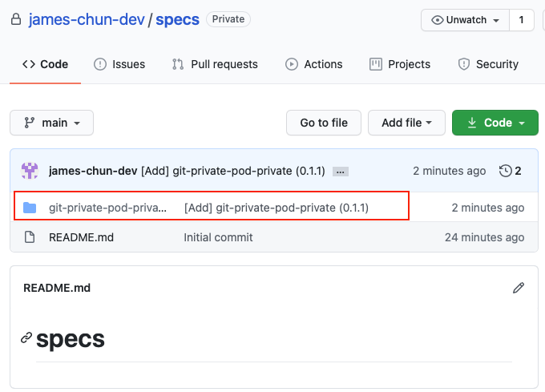Open README.md in the file list
This screenshot has height=392, width=545.
(81, 237)
